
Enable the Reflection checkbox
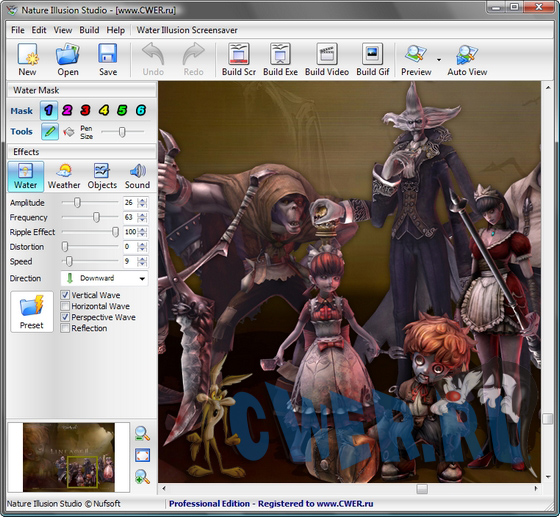(x=65, y=328)
